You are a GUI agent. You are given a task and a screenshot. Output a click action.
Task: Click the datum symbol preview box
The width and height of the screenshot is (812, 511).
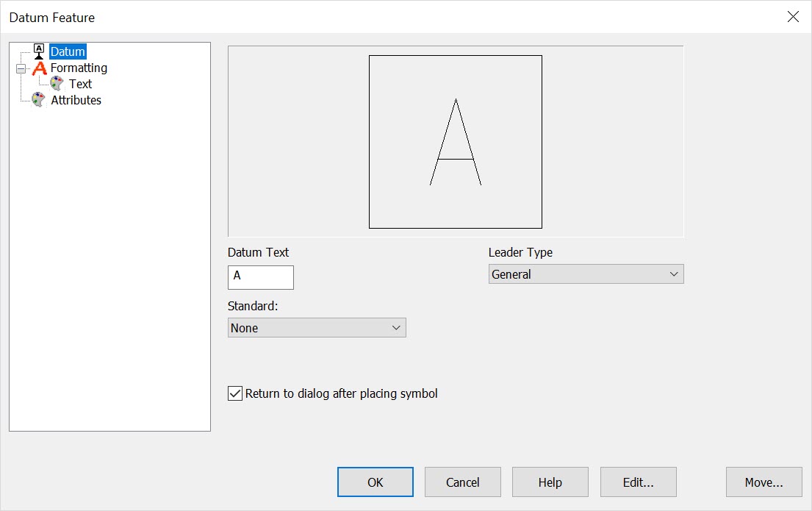point(455,142)
